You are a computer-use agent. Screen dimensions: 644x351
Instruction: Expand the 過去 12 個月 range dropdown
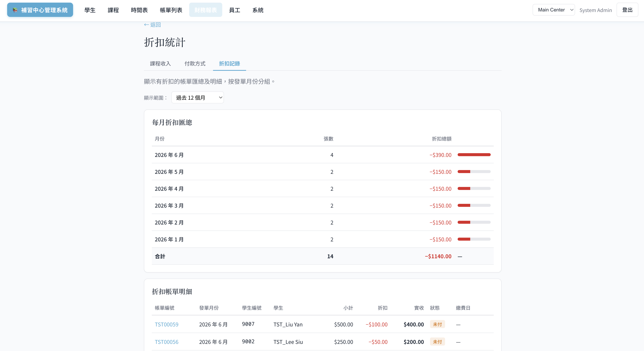(x=197, y=97)
